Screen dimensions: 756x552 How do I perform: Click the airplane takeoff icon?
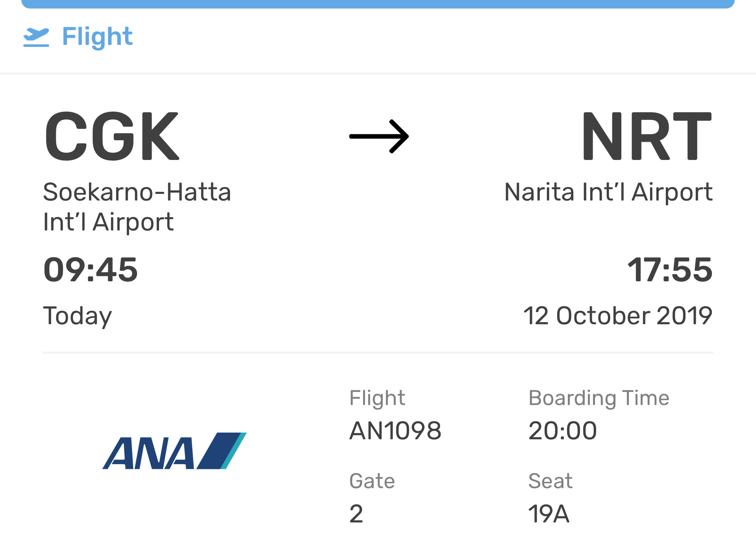point(36,37)
